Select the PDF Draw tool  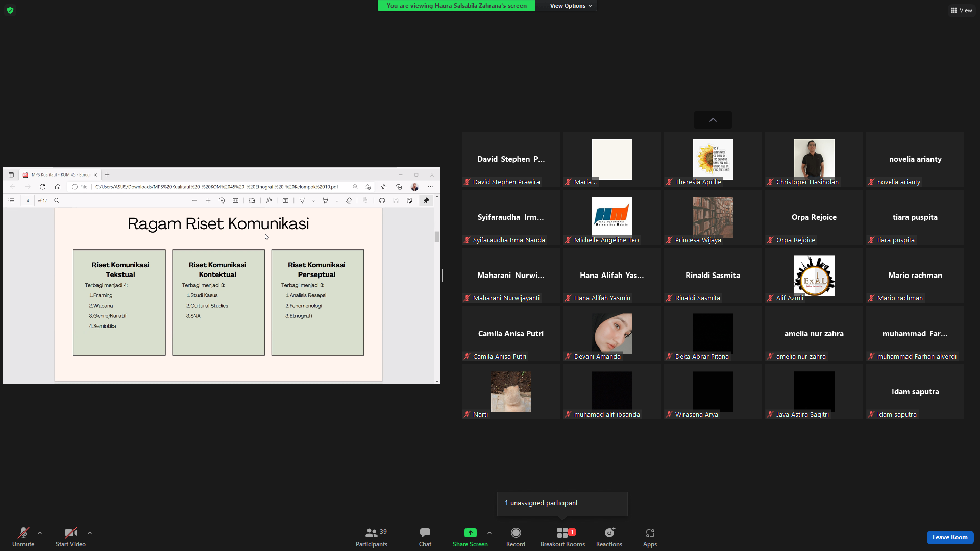click(302, 201)
